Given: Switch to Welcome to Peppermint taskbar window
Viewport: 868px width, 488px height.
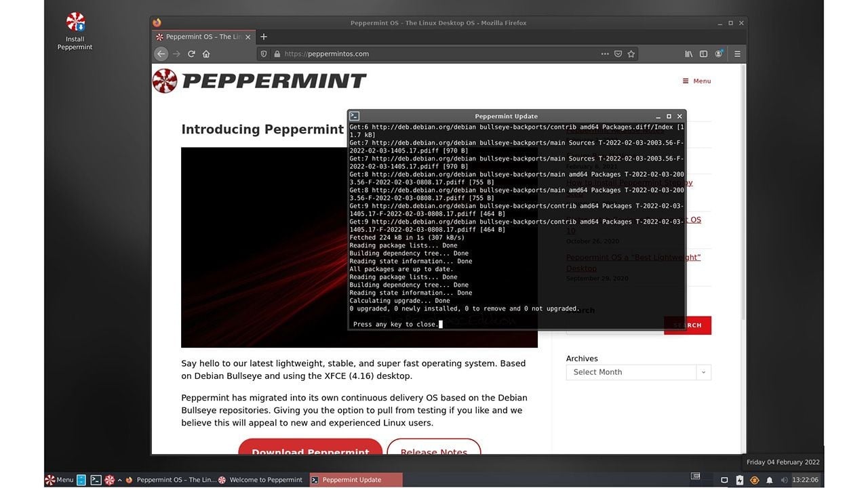Looking at the screenshot, I should click(x=261, y=480).
